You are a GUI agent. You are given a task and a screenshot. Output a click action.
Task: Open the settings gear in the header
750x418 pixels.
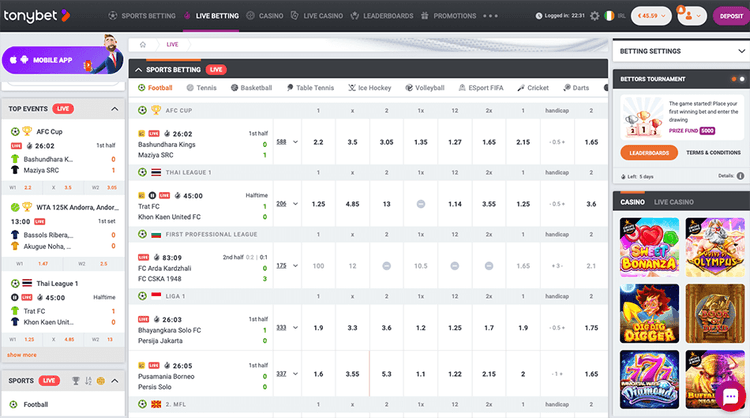[x=595, y=16]
